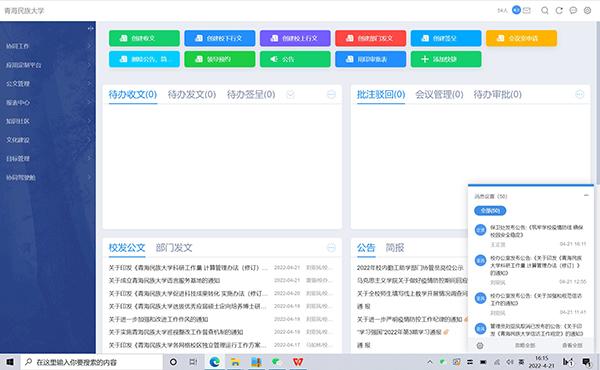Open more options of the 批注驳回 panel
Image resolution: width=600 pixels, height=370 pixels.
[x=580, y=95]
